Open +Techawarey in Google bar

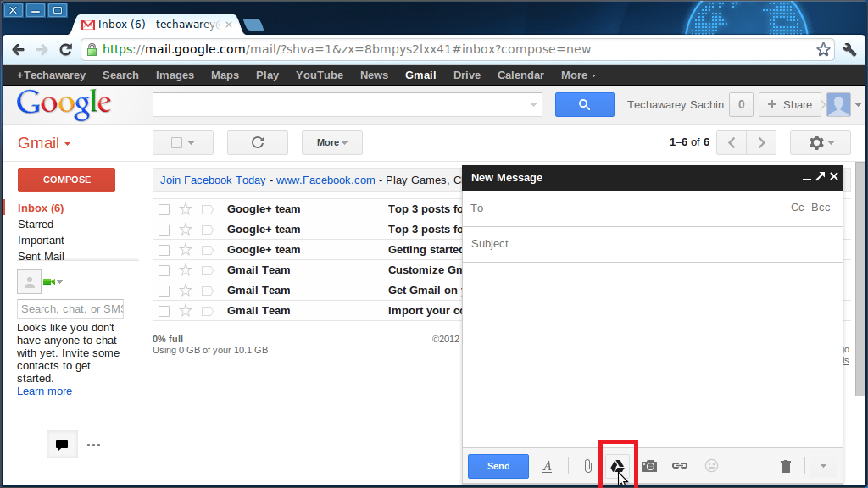(51, 75)
